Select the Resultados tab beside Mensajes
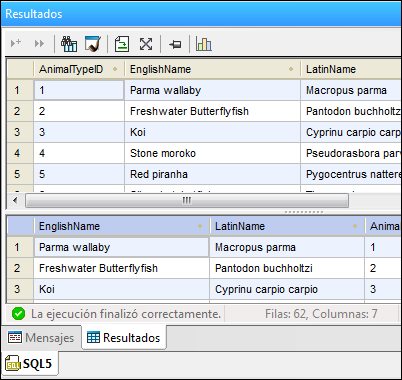 click(124, 338)
